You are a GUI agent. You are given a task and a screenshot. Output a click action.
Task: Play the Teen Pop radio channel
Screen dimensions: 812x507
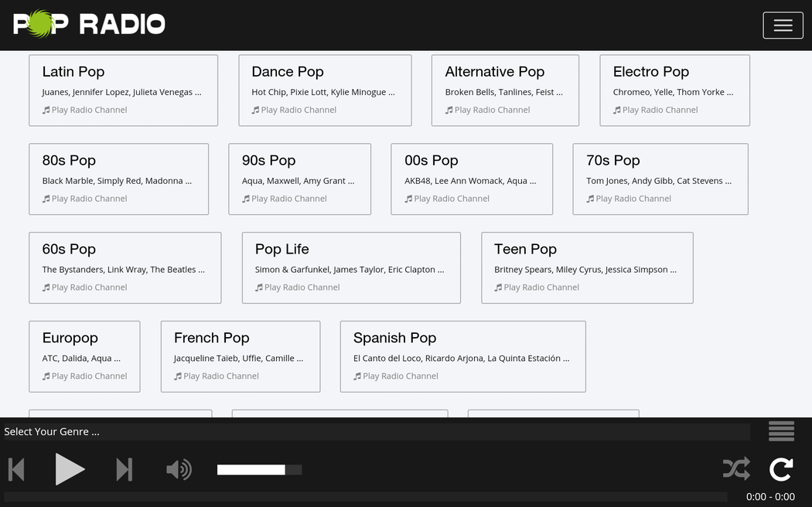541,288
